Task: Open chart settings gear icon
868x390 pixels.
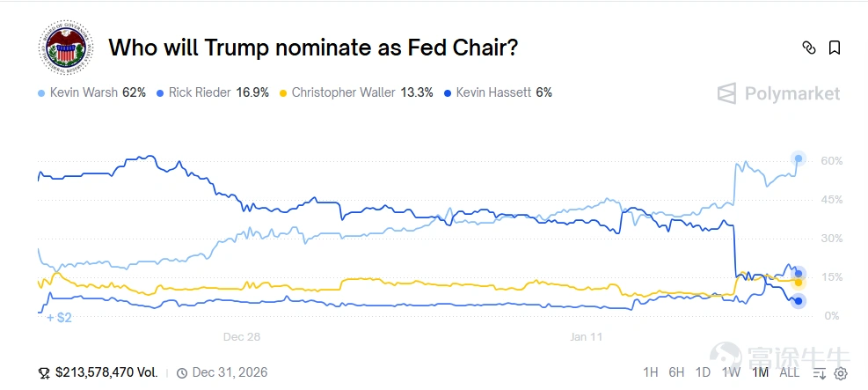Action: click(841, 372)
